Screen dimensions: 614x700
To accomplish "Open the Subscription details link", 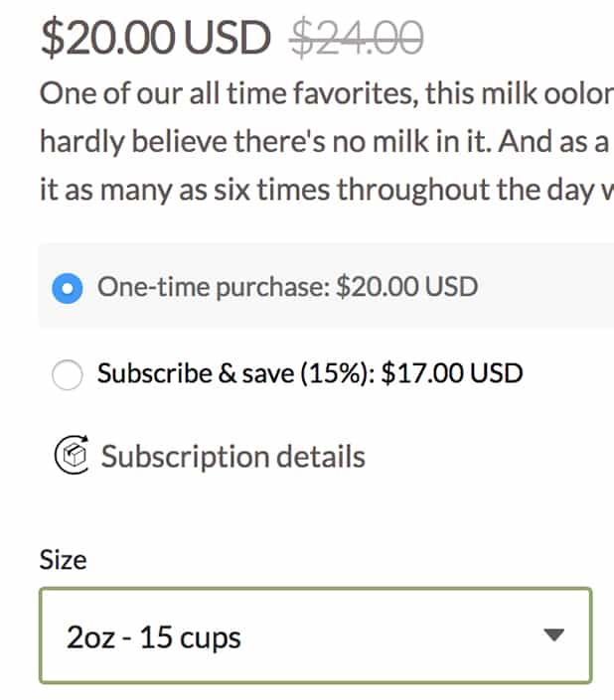I will pos(232,457).
